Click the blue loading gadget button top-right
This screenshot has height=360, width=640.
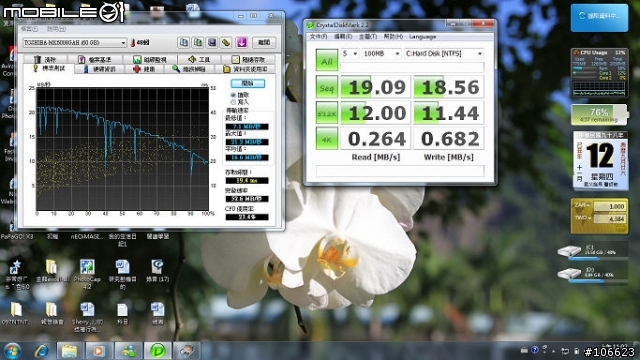599,17
